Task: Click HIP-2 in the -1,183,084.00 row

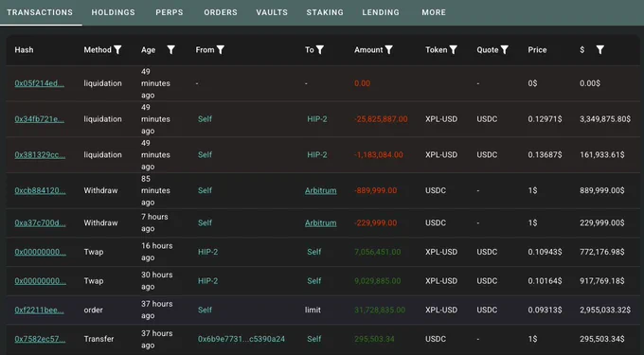Action: point(317,154)
